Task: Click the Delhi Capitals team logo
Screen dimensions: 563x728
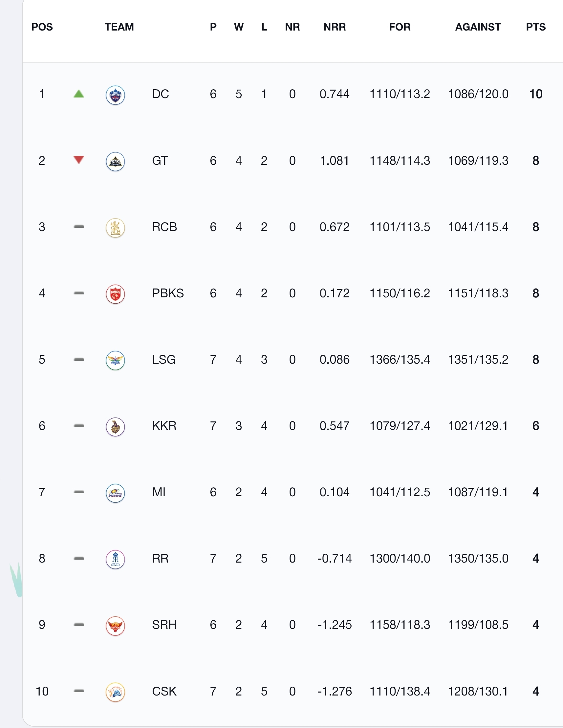Action: coord(115,95)
